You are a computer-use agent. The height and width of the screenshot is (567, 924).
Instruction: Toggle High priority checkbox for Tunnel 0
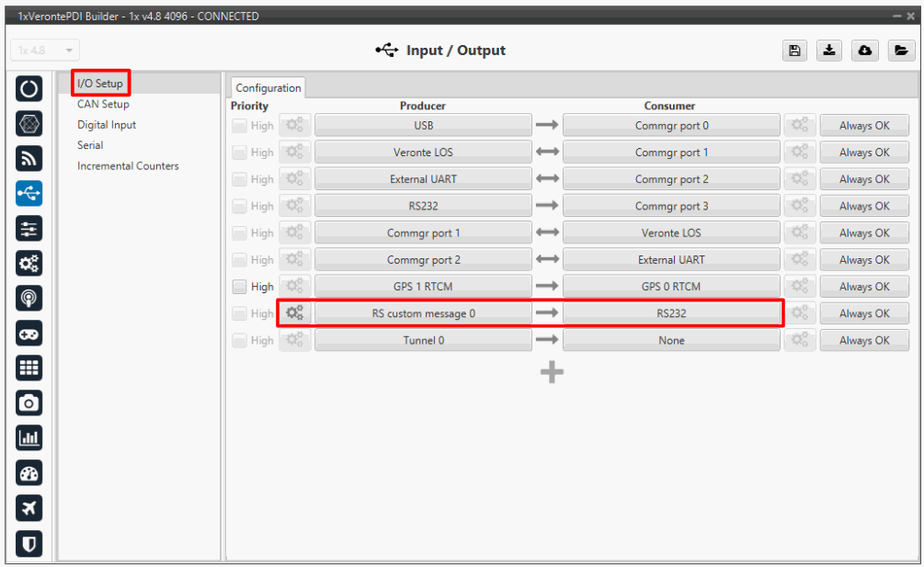[x=239, y=341]
